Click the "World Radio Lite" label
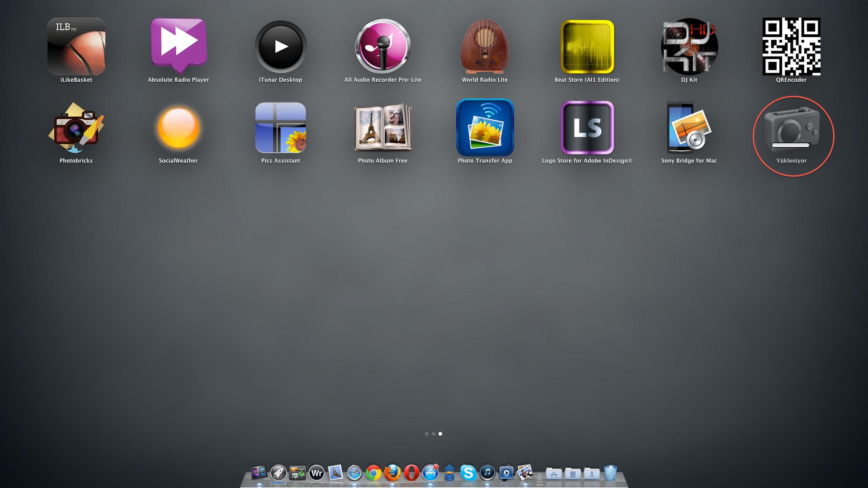This screenshot has width=868, height=488. tap(485, 80)
